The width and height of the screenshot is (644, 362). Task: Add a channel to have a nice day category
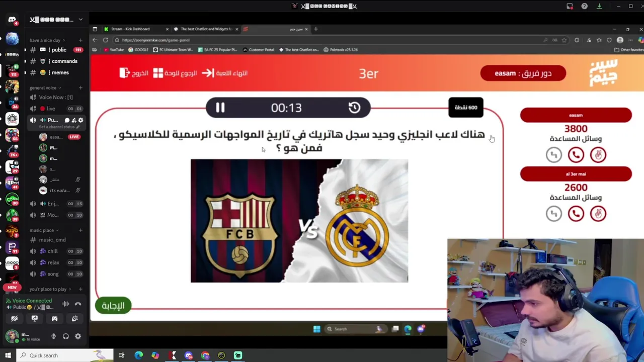click(x=80, y=40)
